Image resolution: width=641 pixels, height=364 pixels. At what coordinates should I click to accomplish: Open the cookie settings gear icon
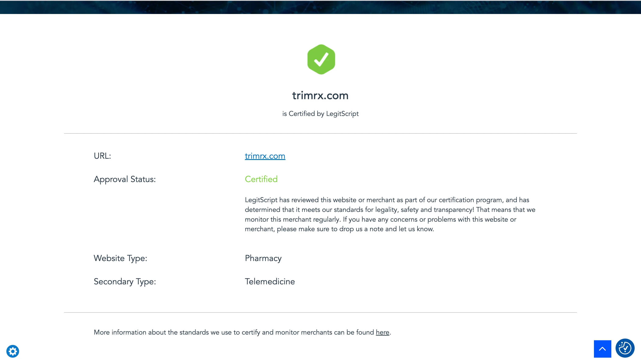13,351
